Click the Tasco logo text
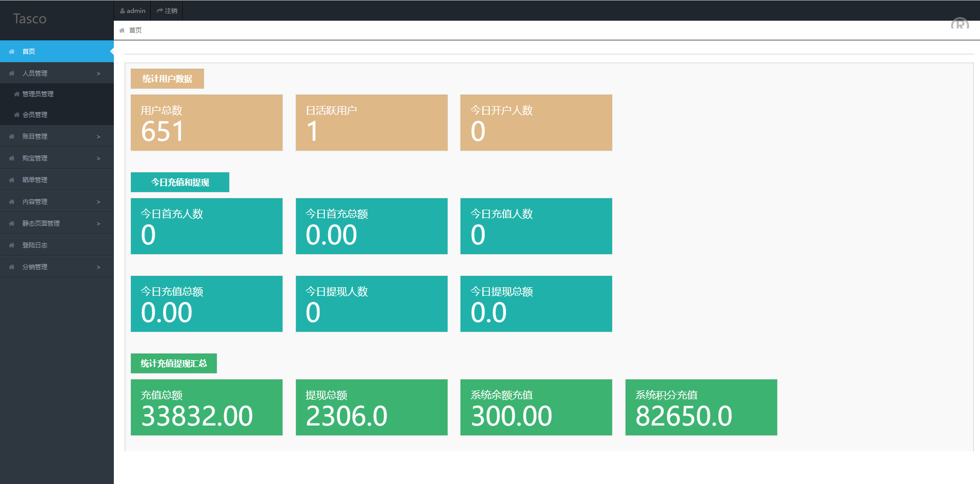The image size is (980, 484). tap(30, 19)
